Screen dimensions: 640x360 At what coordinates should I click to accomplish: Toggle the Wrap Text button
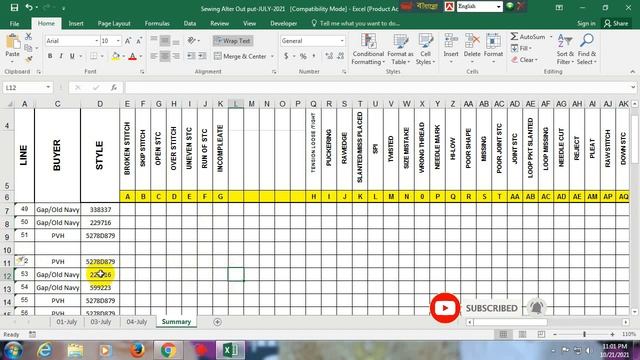tap(233, 41)
